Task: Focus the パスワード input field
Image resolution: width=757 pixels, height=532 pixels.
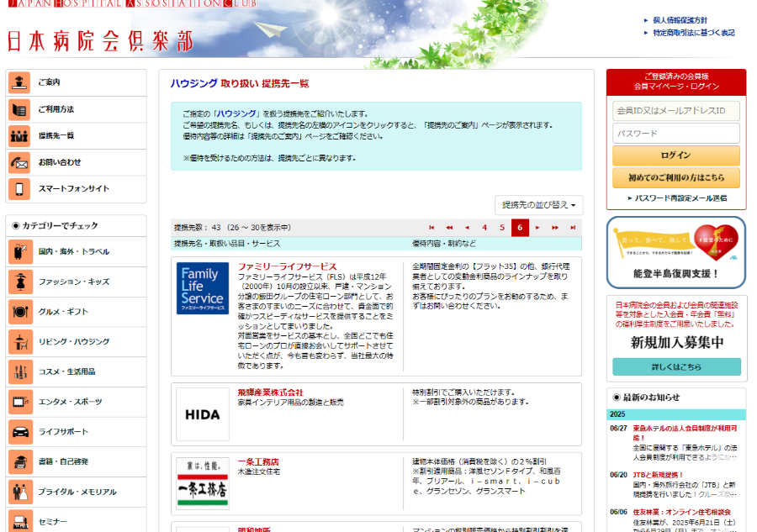Action: coord(676,133)
